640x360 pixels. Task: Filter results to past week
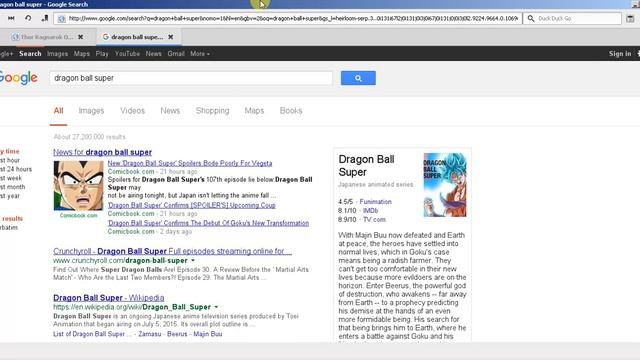point(11,178)
